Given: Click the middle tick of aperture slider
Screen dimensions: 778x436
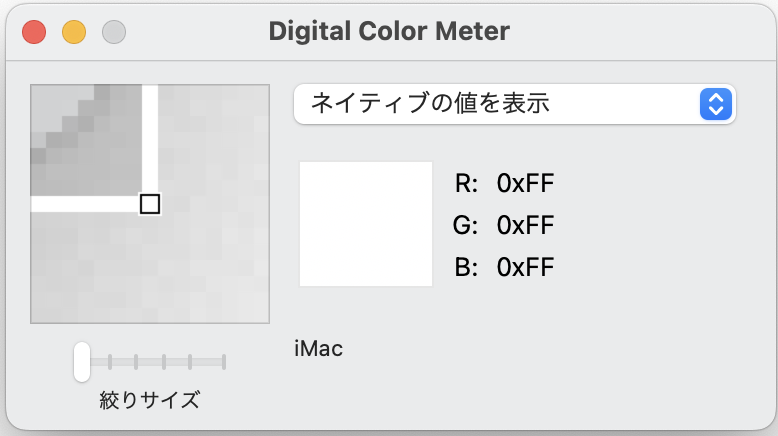Looking at the screenshot, I should 163,361.
